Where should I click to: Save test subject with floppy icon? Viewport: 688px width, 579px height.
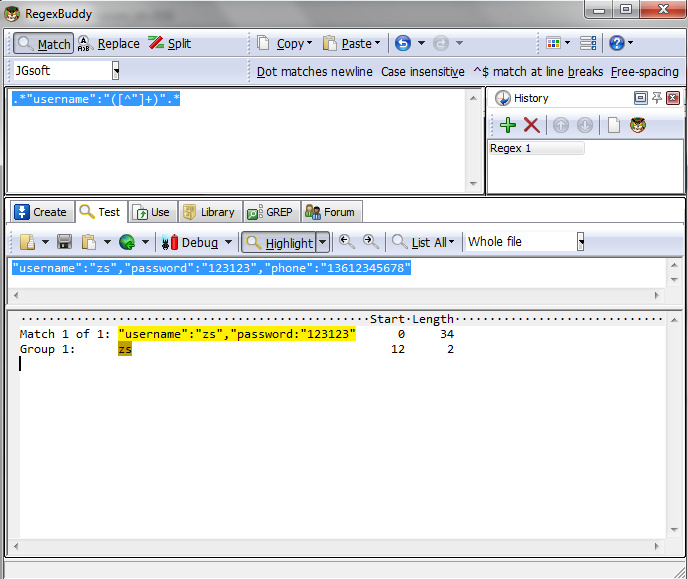click(64, 242)
